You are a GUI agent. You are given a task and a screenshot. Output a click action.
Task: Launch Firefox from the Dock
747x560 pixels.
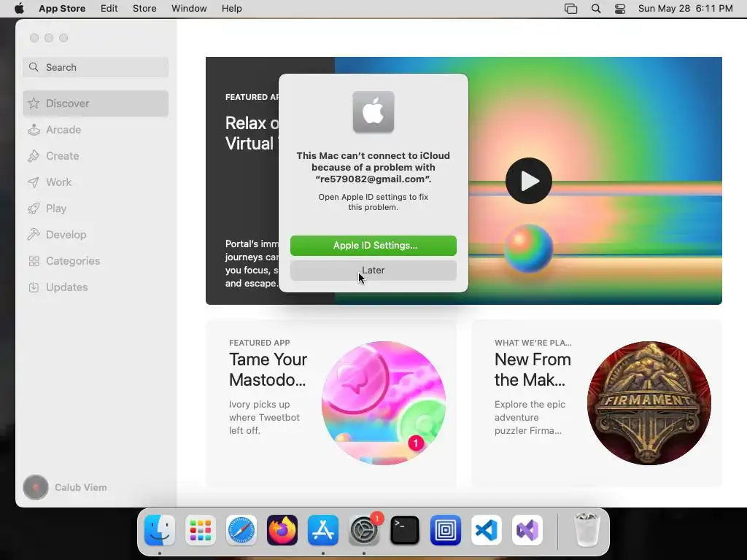[282, 530]
